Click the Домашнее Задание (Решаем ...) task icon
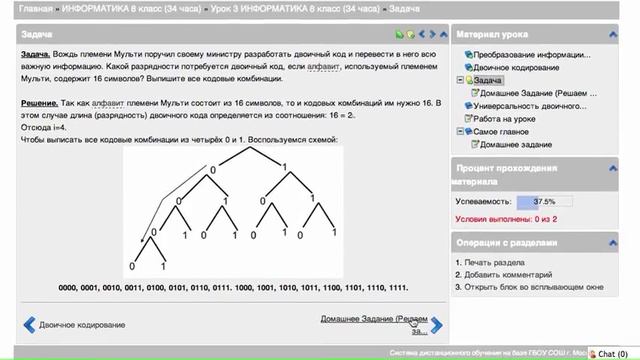 475,93
